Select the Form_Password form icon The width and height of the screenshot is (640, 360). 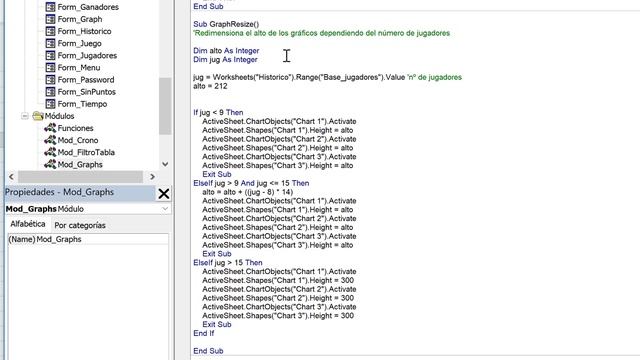click(x=50, y=80)
